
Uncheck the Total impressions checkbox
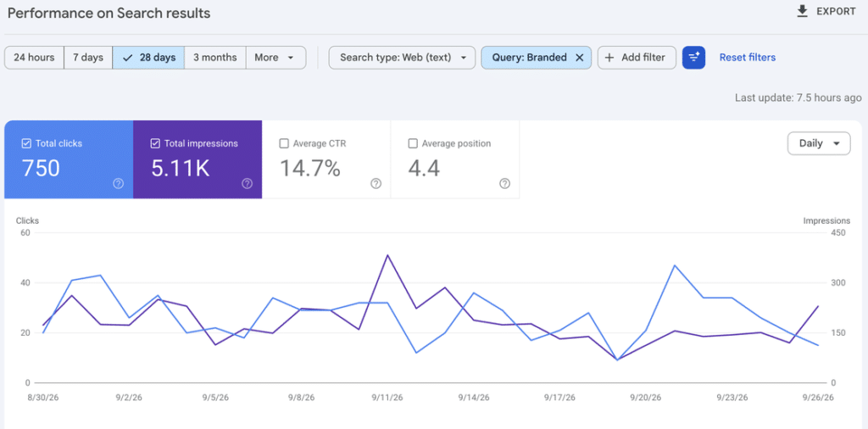point(155,143)
